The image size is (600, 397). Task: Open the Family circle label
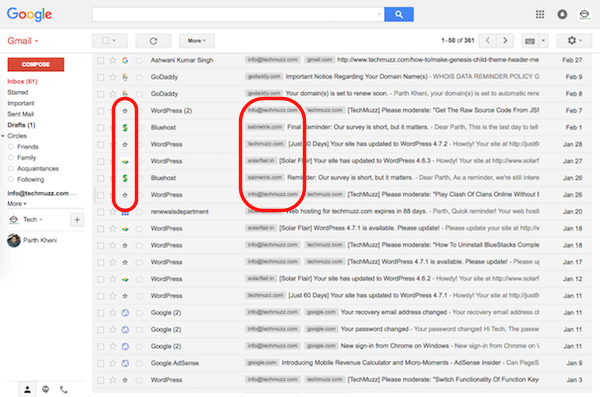click(26, 158)
